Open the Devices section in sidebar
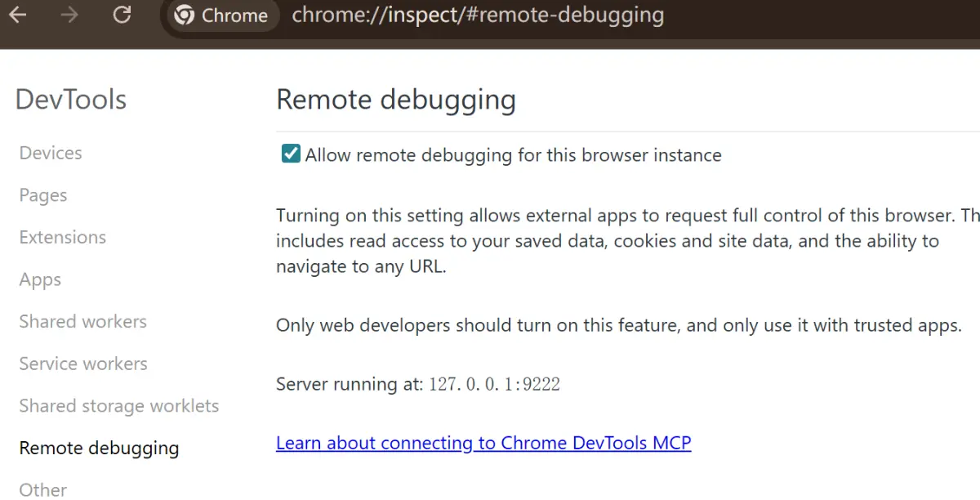The height and width of the screenshot is (500, 980). click(x=51, y=153)
